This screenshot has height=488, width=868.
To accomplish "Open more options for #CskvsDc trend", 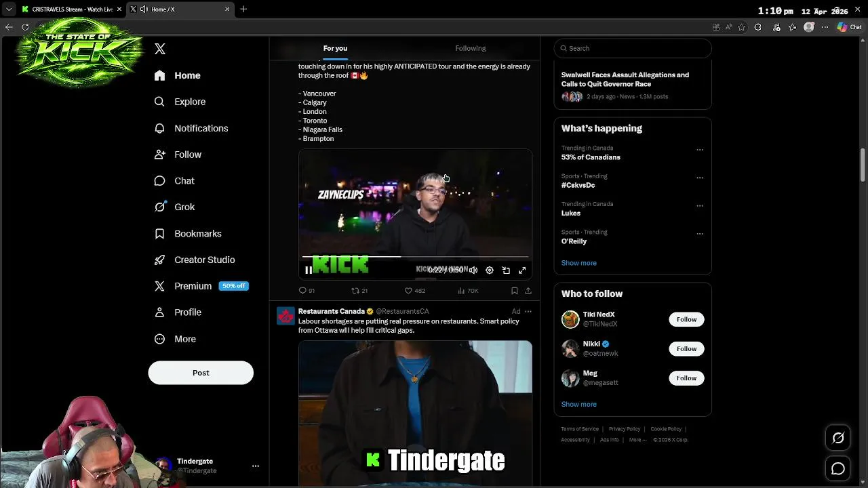I will click(x=700, y=178).
